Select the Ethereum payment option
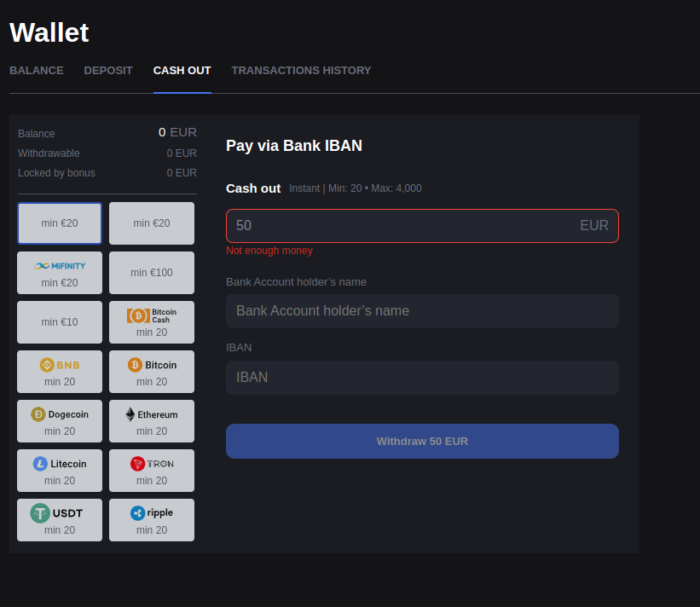This screenshot has height=607, width=700. click(152, 421)
